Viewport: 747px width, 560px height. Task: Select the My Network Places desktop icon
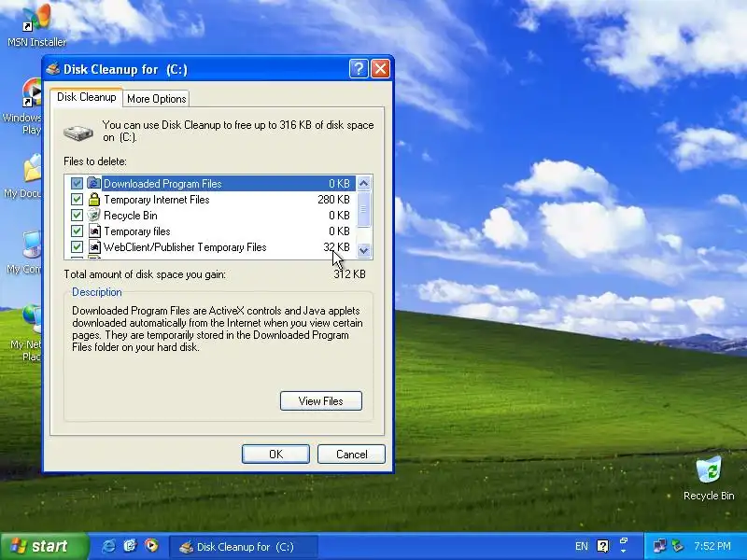click(x=26, y=333)
